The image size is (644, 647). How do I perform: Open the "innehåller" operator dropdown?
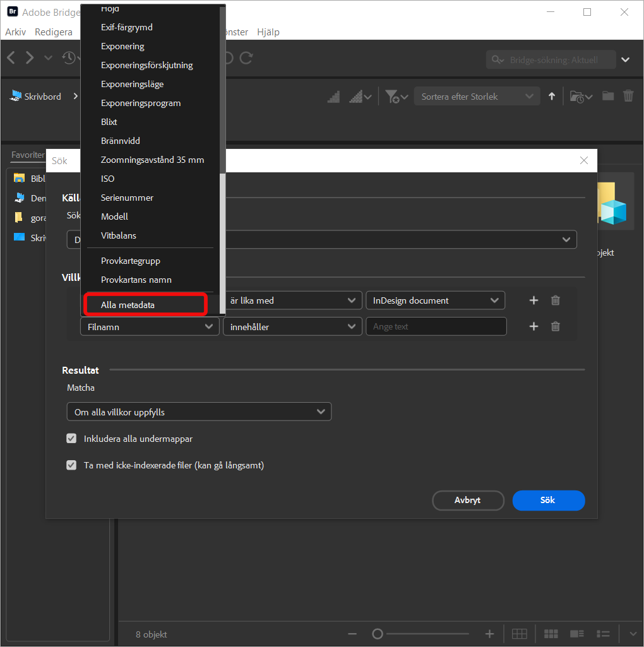[x=292, y=326]
